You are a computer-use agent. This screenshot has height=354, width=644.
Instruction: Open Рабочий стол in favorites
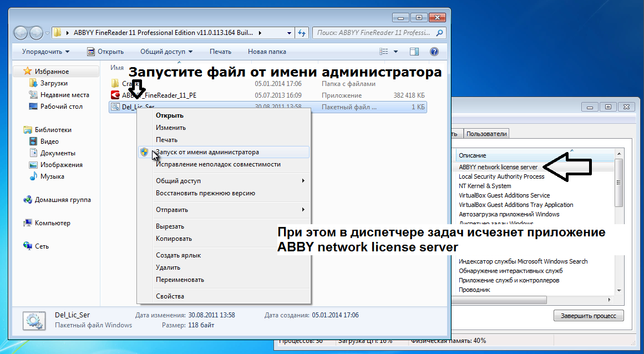tap(61, 107)
